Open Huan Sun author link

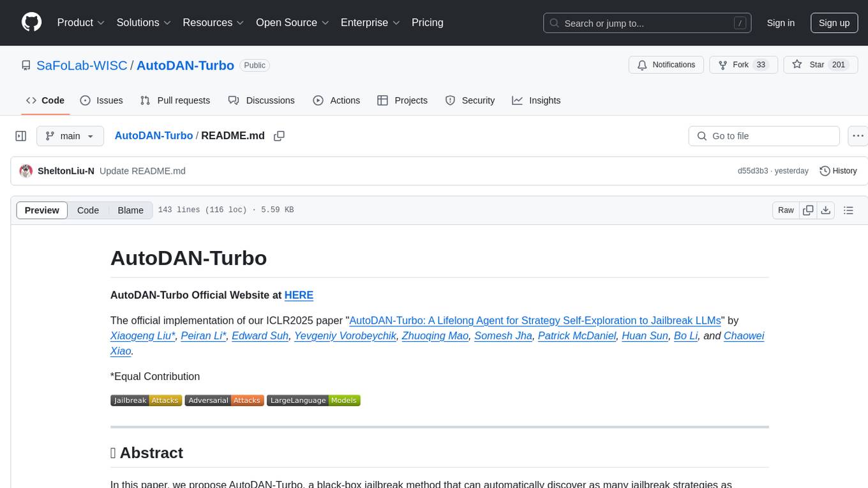pos(645,336)
